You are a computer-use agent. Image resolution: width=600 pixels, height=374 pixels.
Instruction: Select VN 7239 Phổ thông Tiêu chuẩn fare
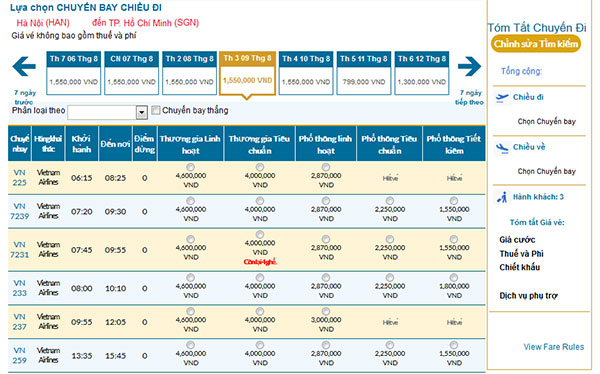click(x=390, y=201)
